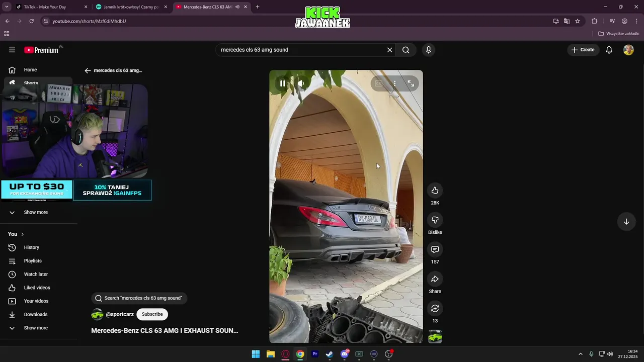This screenshot has width=644, height=362.
Task: Open the @sportcarz channel link
Action: pyautogui.click(x=120, y=314)
